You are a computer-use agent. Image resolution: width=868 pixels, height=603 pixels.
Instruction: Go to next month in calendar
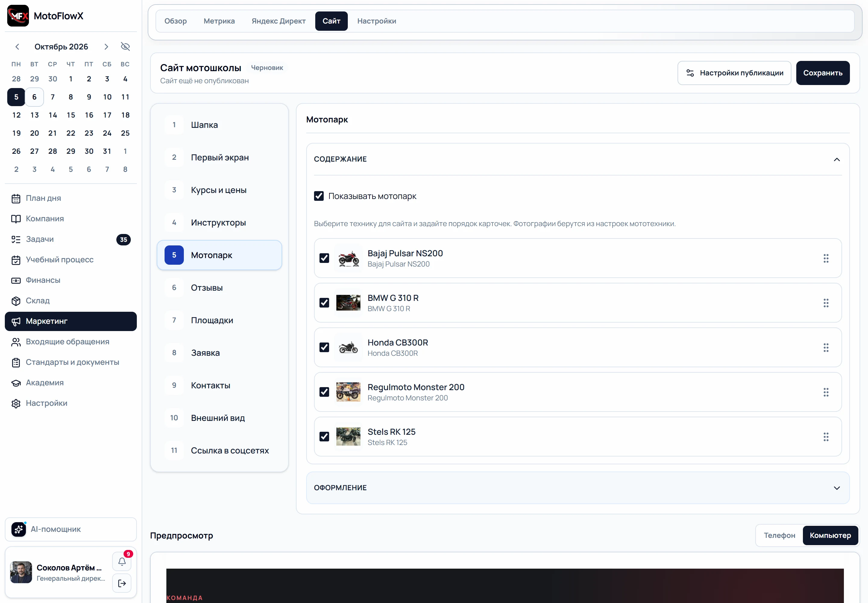(106, 46)
